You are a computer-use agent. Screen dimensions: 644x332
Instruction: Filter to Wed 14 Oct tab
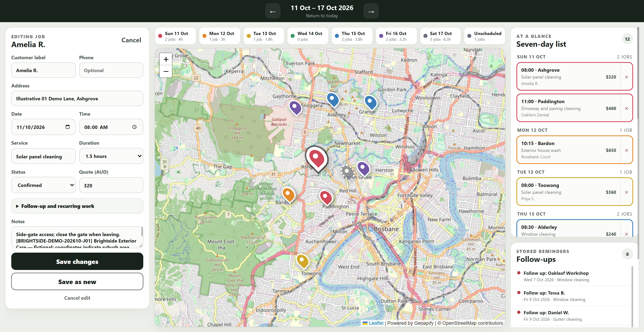click(308, 36)
